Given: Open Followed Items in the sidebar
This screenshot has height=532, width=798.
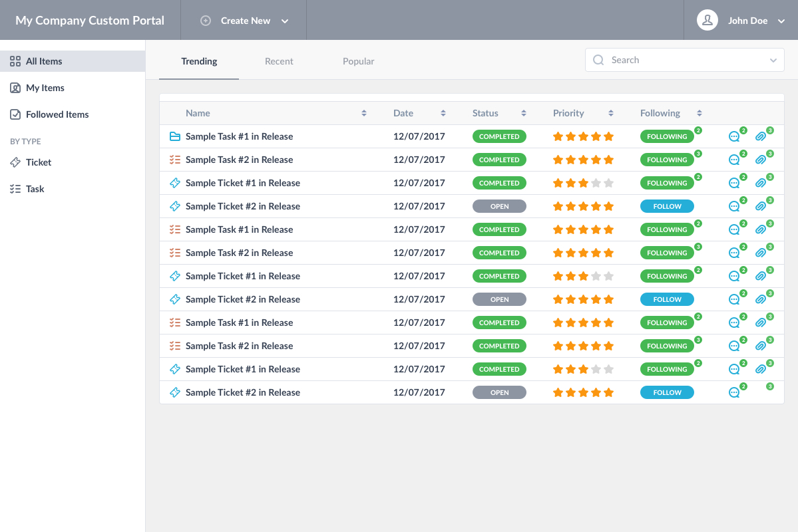Looking at the screenshot, I should 57,114.
